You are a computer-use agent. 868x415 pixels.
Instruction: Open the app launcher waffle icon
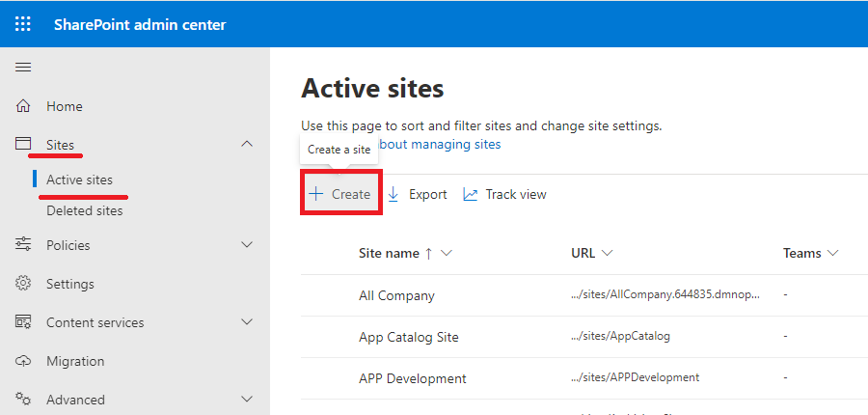click(x=23, y=24)
